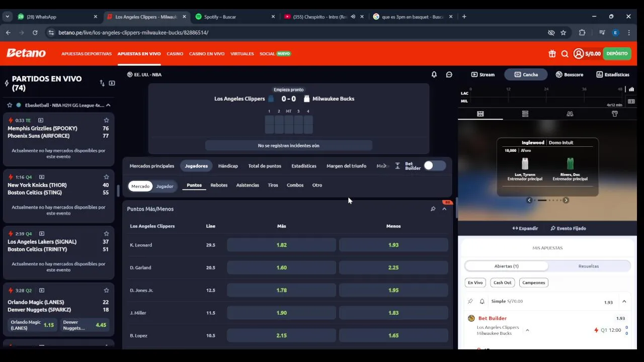The width and height of the screenshot is (644, 362).
Task: Toggle the Cash Out bet filter
Action: (x=502, y=283)
